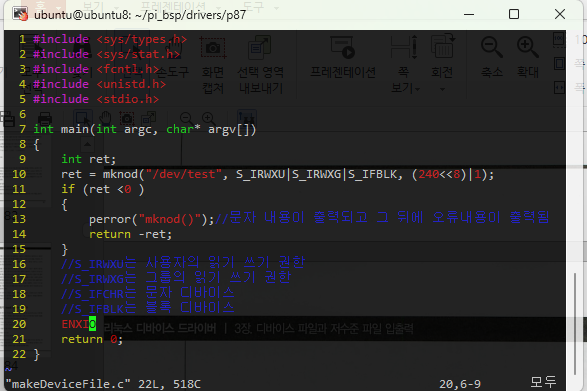Click the cursor position '20,6-9' indicator
587x391 pixels.
coord(460,384)
